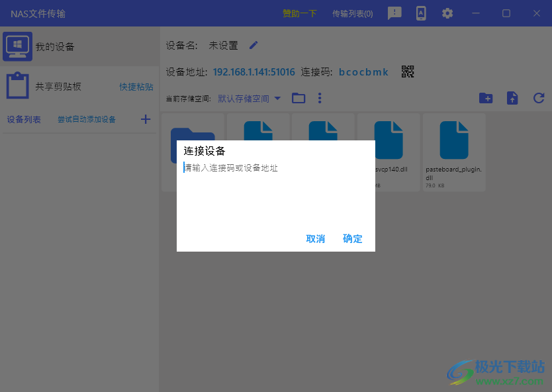This screenshot has height=392, width=552.
Task: Click the pencil icon to edit device name
Action: (x=253, y=45)
